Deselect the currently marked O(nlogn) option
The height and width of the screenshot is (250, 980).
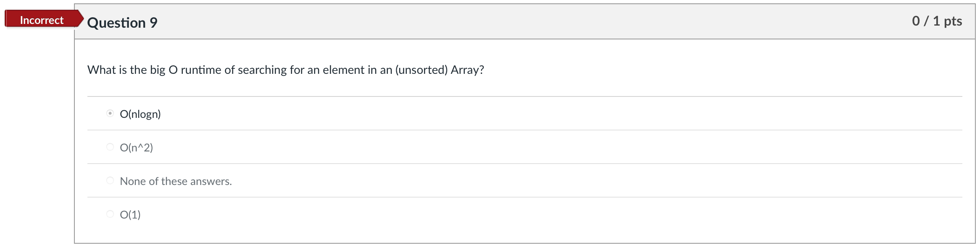(110, 112)
